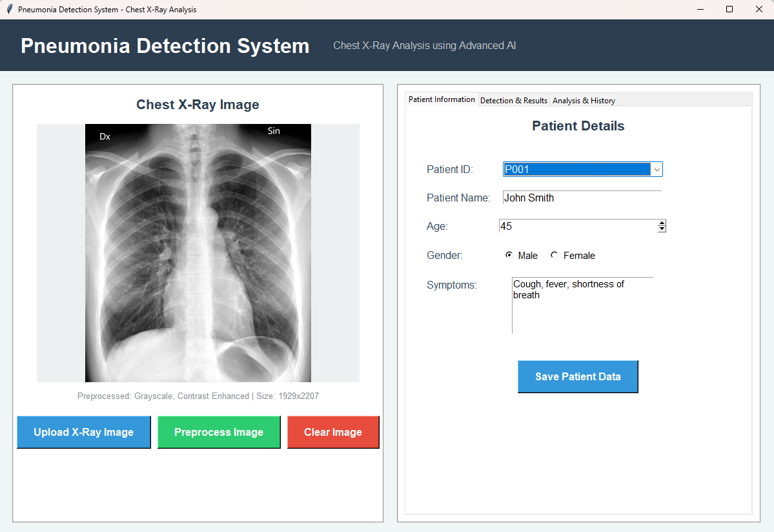Click the chest X-ray image preview
Screen dimensions: 774x532
pyautogui.click(x=198, y=253)
